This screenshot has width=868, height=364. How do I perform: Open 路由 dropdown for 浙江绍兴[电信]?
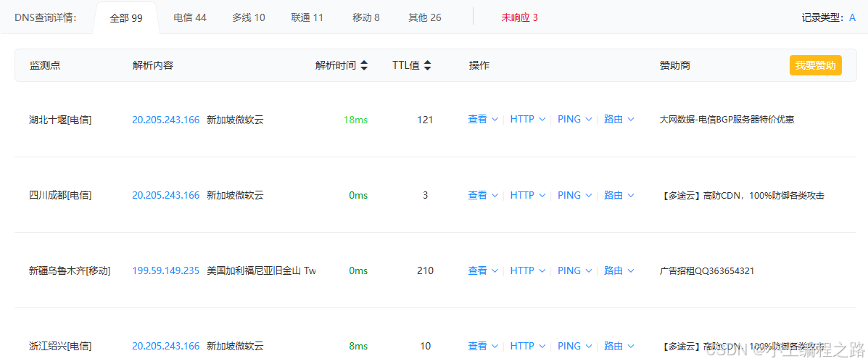click(619, 346)
